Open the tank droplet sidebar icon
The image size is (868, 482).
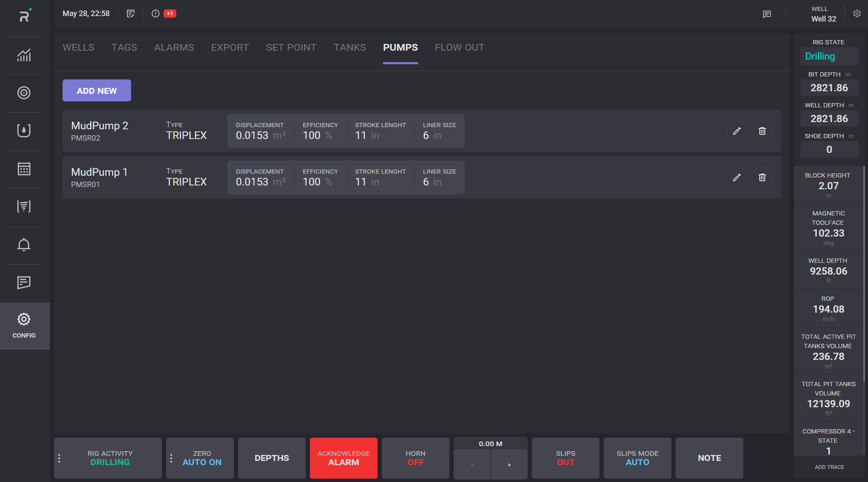coord(24,131)
